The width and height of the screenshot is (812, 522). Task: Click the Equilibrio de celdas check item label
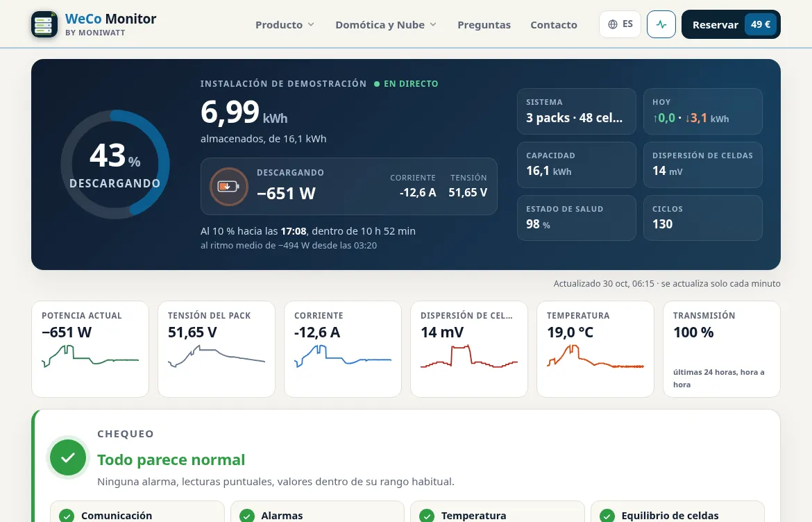pos(670,516)
